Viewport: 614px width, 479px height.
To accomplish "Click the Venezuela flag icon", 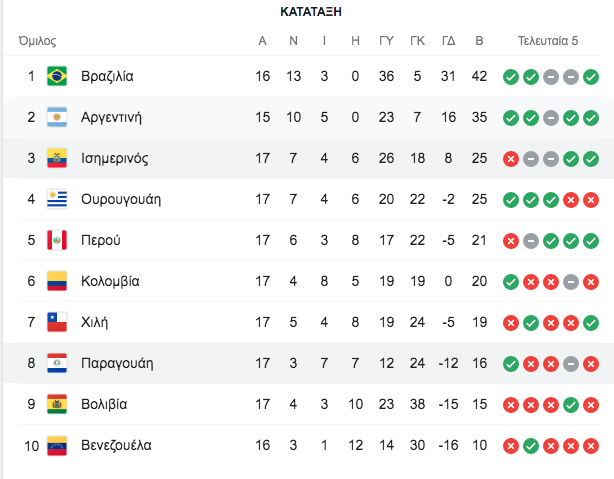I will 57,446.
